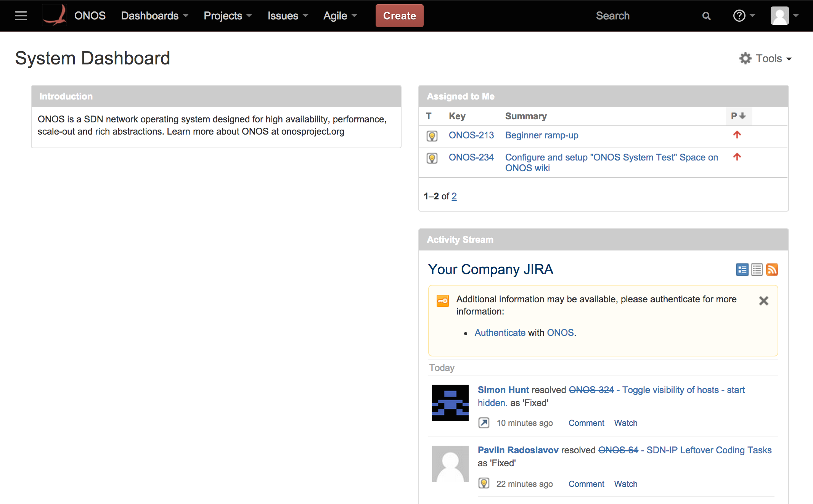Open the activity stream RSS feed icon
Screen dimensions: 813x504
point(772,270)
